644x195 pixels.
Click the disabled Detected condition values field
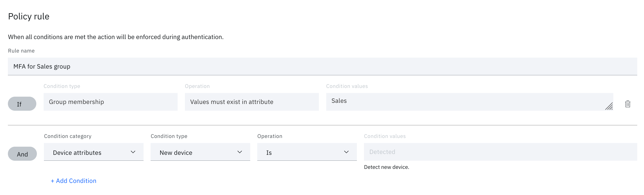pyautogui.click(x=500, y=152)
